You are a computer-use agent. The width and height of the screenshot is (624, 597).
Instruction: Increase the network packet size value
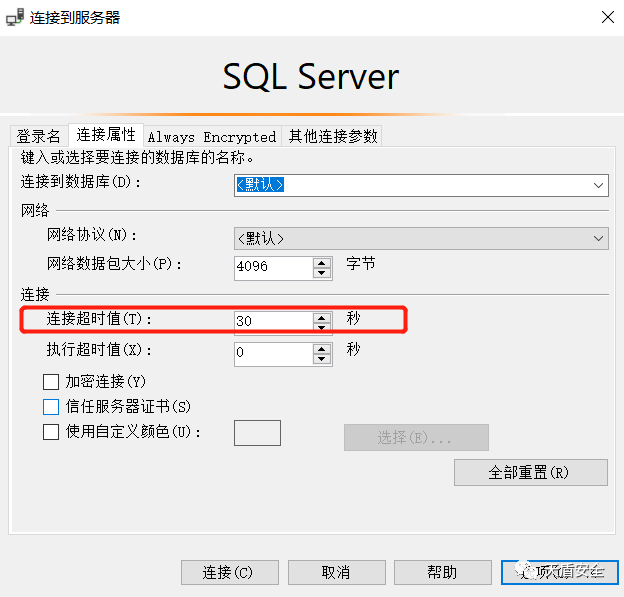point(322,262)
